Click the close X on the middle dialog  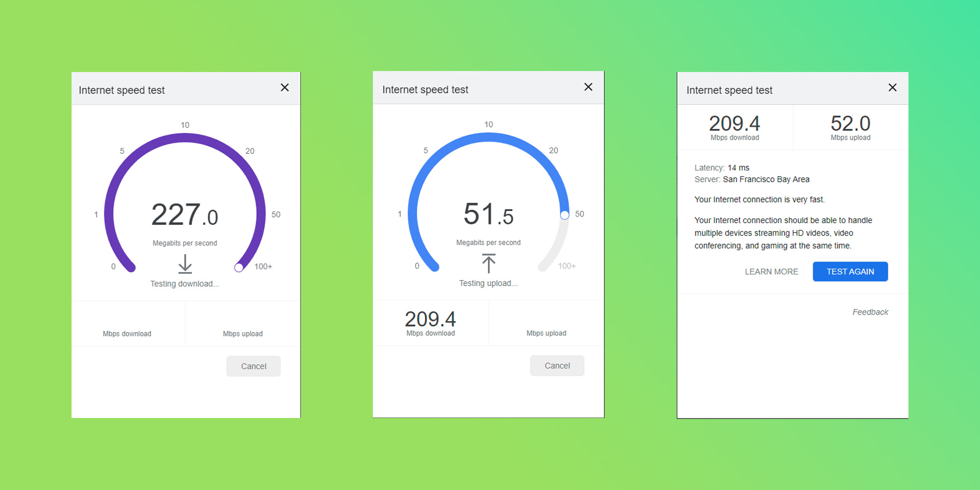pos(588,87)
